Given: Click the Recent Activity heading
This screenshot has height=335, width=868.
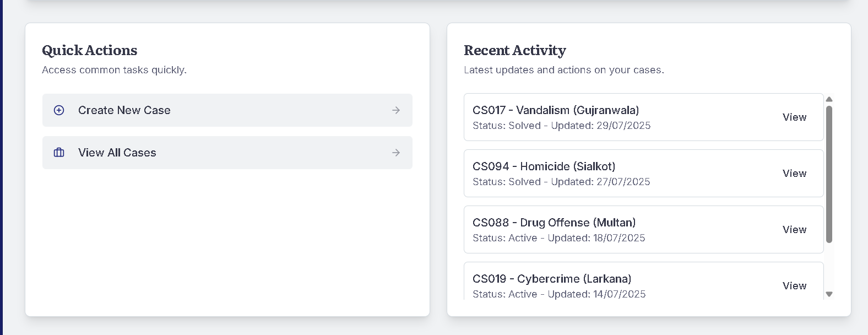Looking at the screenshot, I should pyautogui.click(x=515, y=50).
